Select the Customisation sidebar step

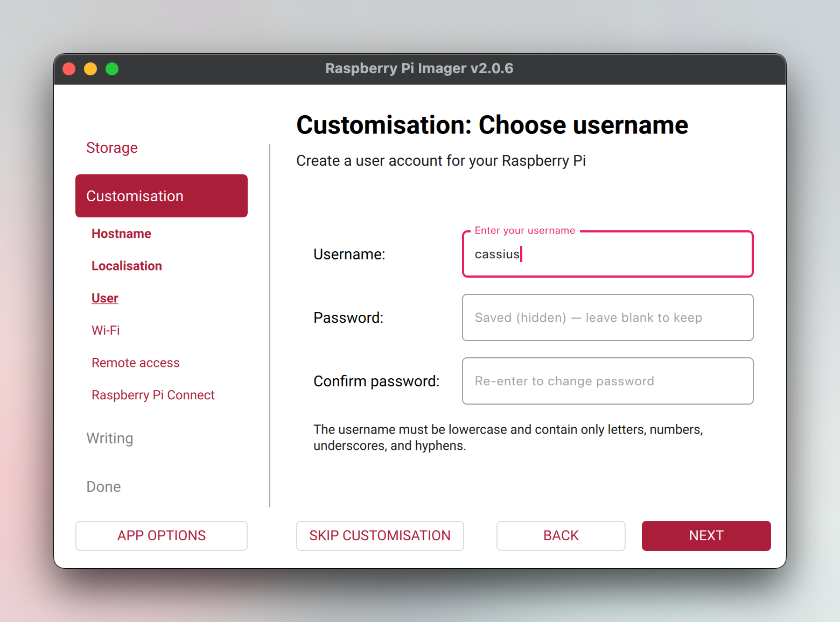pyautogui.click(x=162, y=196)
